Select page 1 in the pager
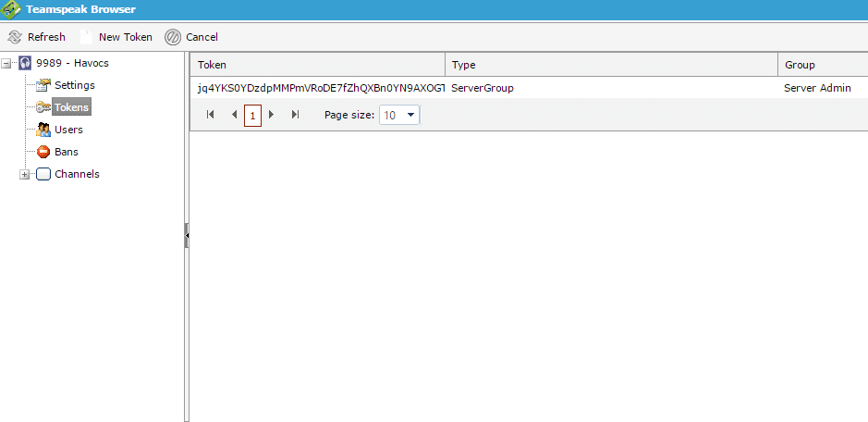Image resolution: width=868 pixels, height=422 pixels. coord(252,116)
